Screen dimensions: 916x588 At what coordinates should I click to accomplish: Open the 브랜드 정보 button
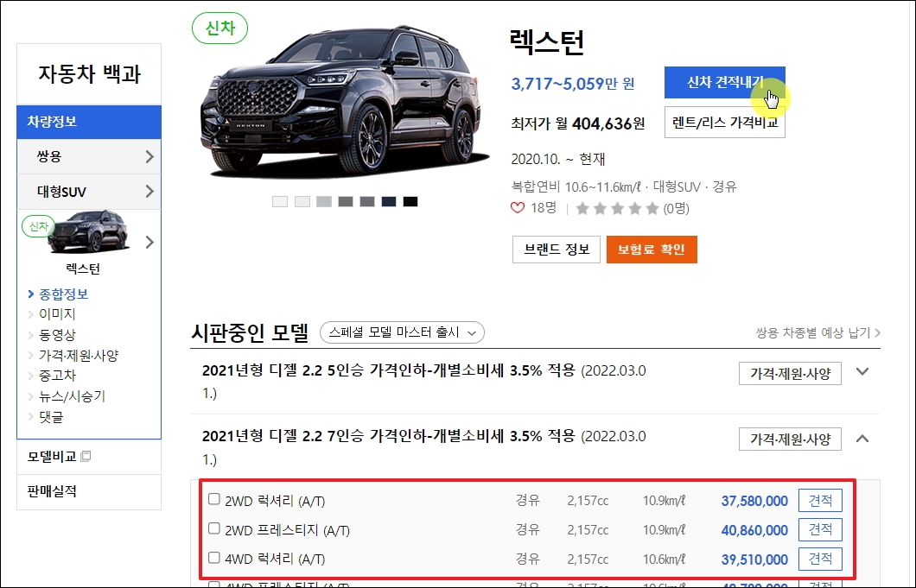pos(557,250)
